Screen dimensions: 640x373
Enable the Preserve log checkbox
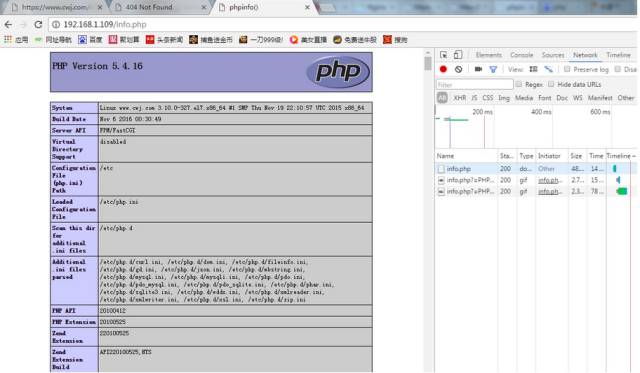pos(567,69)
